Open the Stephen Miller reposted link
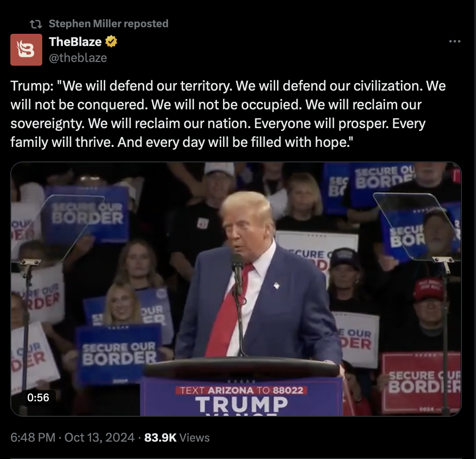The width and height of the screenshot is (476, 459). tap(108, 23)
